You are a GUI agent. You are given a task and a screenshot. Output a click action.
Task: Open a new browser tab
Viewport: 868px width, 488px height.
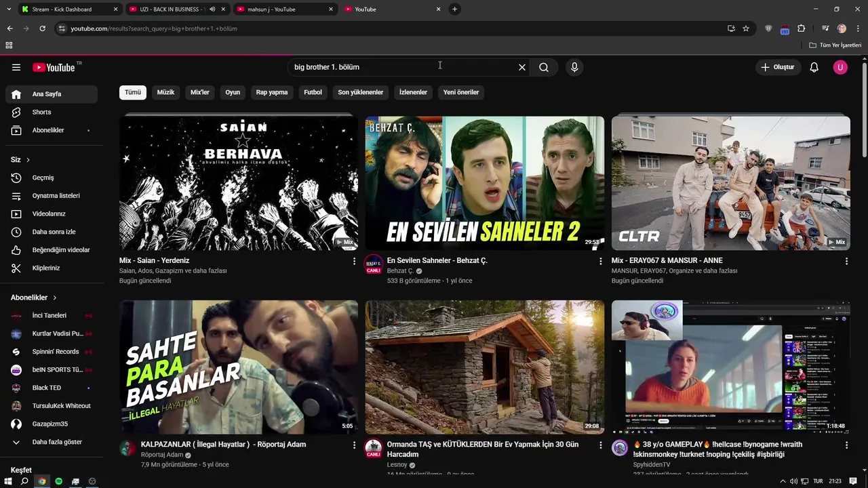[454, 9]
